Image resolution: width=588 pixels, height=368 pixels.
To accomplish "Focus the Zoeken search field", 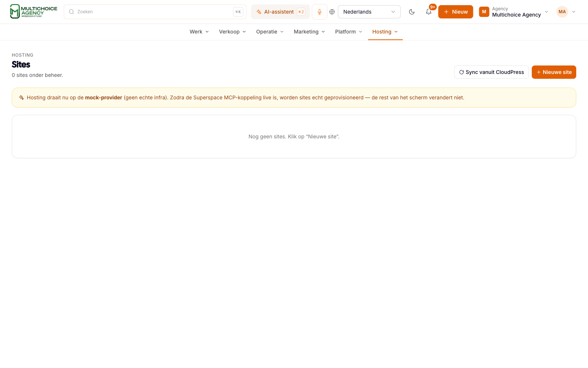I will tap(155, 12).
